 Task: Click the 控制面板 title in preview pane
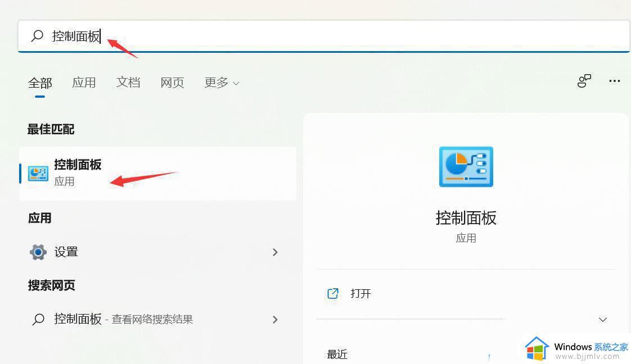(x=466, y=218)
